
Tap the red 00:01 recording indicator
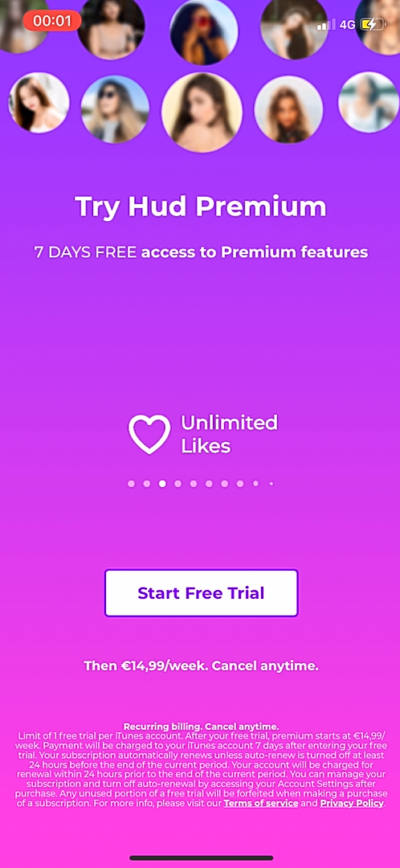tap(52, 21)
